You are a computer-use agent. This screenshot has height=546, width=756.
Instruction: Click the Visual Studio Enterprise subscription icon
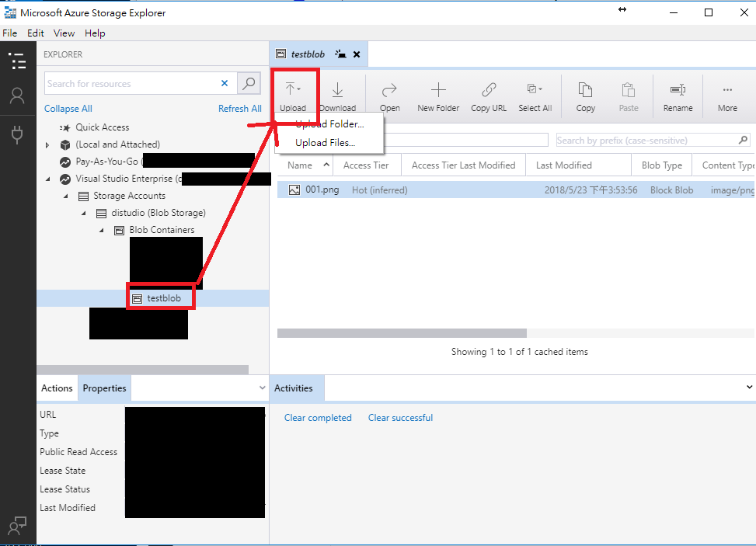(65, 179)
